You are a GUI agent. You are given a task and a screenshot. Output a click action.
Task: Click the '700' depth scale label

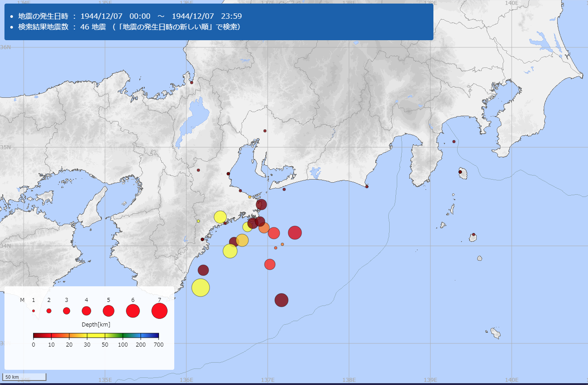point(159,345)
